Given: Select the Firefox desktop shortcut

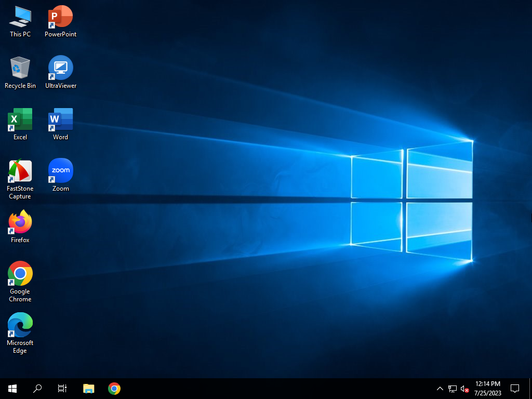Looking at the screenshot, I should coord(20,227).
